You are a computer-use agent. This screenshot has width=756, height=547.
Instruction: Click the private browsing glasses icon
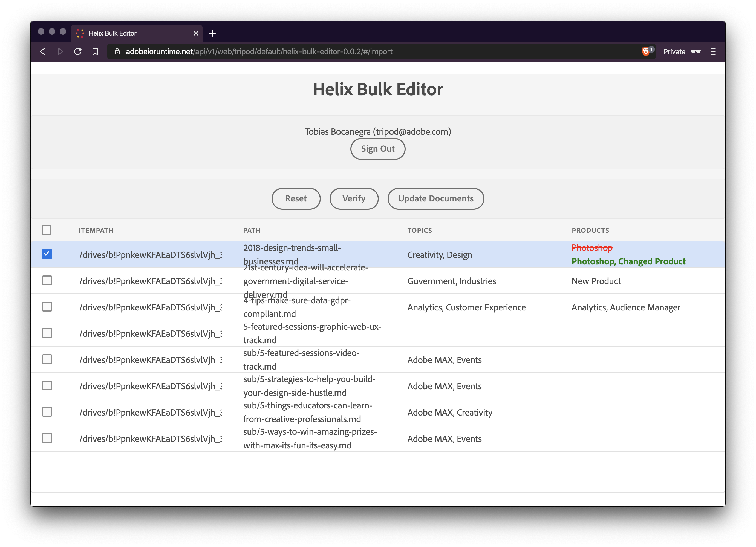[x=696, y=51]
